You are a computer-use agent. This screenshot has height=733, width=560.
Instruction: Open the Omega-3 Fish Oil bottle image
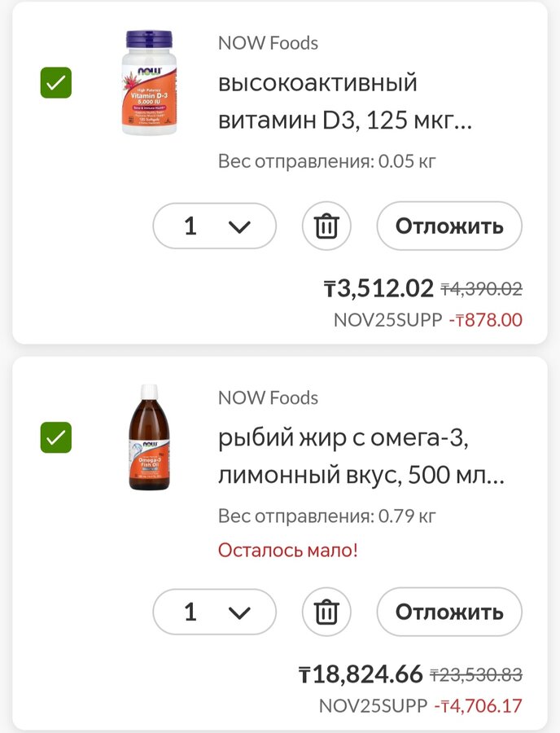click(149, 437)
